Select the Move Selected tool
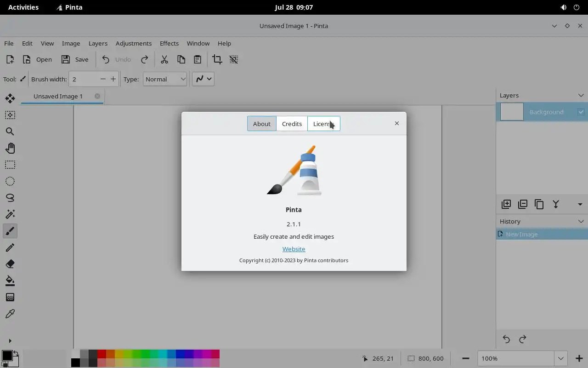Viewport: 588px width, 368px height. click(10, 98)
